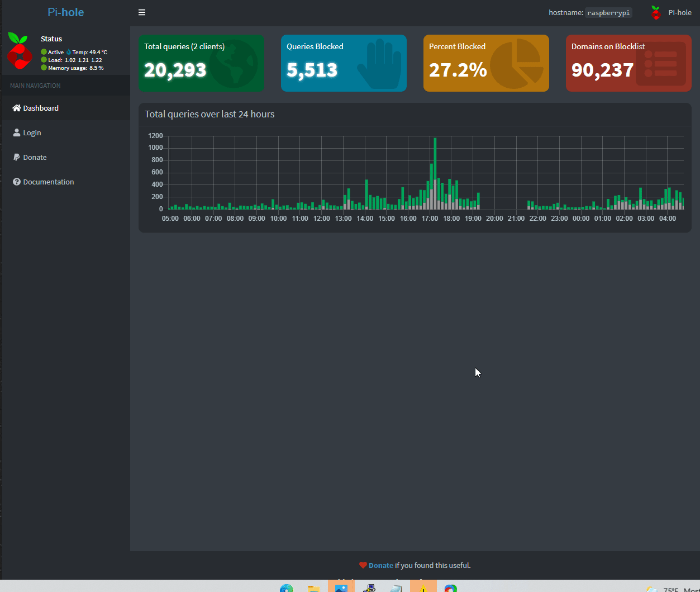Click the Login user icon

(x=17, y=132)
